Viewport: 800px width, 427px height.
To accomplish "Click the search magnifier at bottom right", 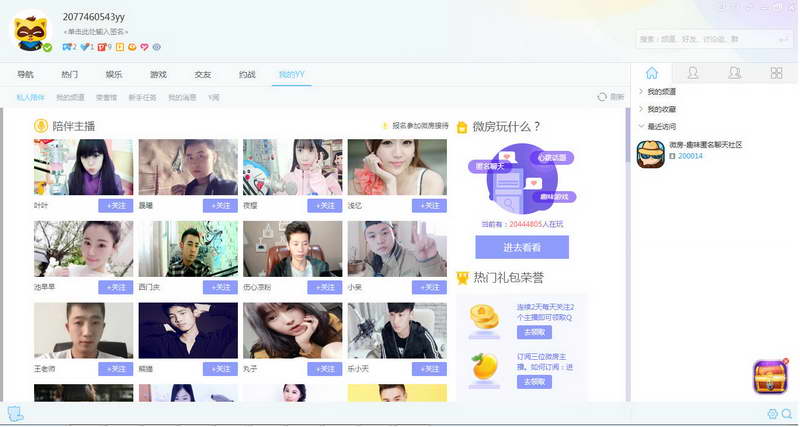I will [x=787, y=414].
